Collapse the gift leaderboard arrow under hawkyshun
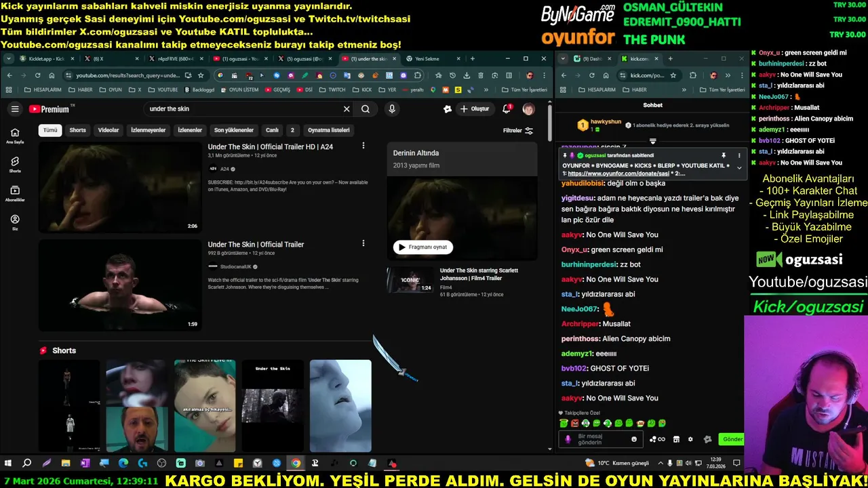This screenshot has height=488, width=868. [652, 142]
